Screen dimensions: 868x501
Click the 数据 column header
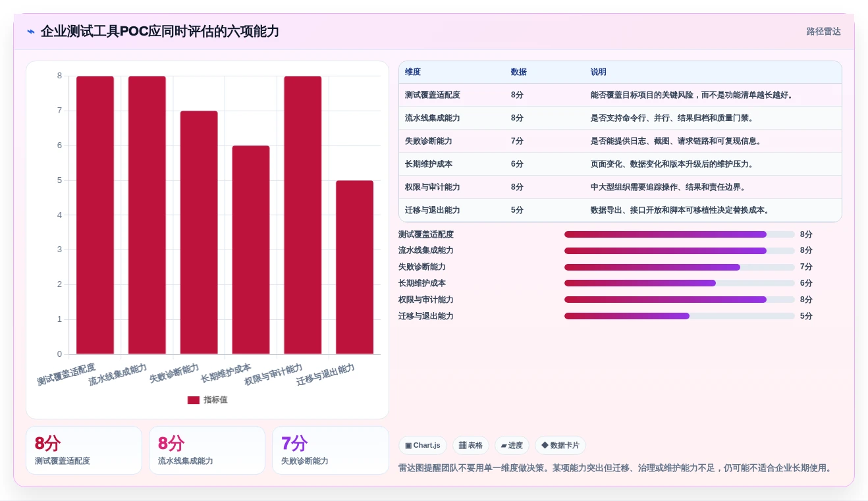[519, 72]
